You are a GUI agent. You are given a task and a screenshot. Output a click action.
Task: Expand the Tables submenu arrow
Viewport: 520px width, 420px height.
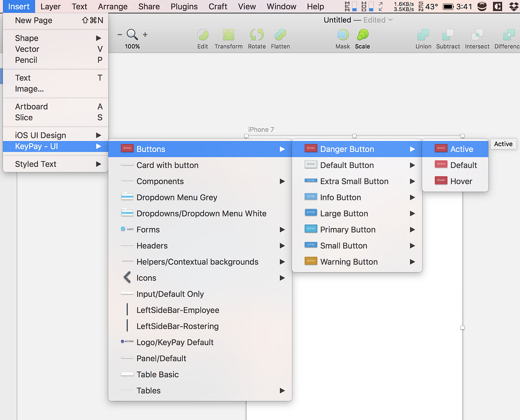click(x=282, y=391)
